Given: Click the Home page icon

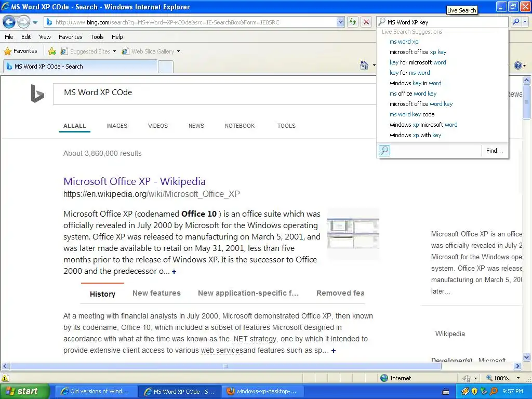Looking at the screenshot, I should tap(364, 65).
